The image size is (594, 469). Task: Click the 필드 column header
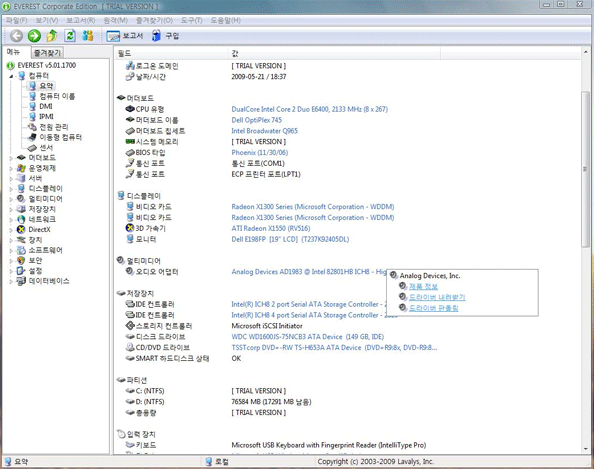171,53
